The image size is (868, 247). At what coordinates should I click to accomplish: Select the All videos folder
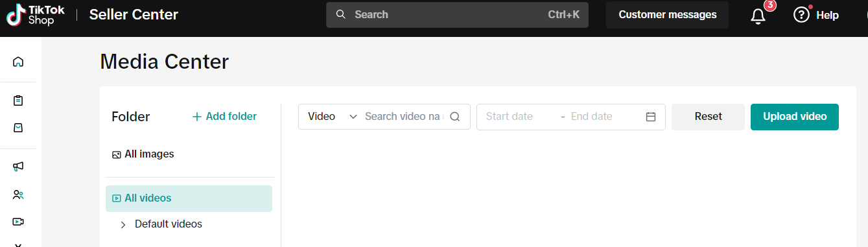coord(189,198)
